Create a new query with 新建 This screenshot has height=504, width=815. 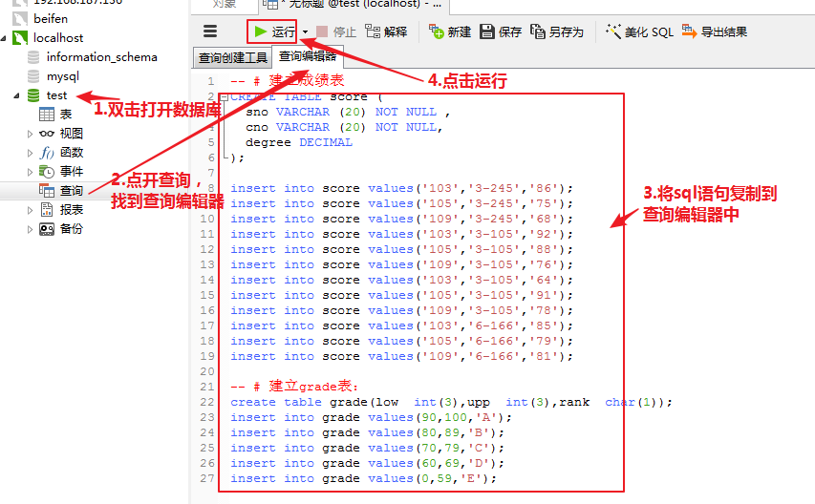[x=450, y=31]
